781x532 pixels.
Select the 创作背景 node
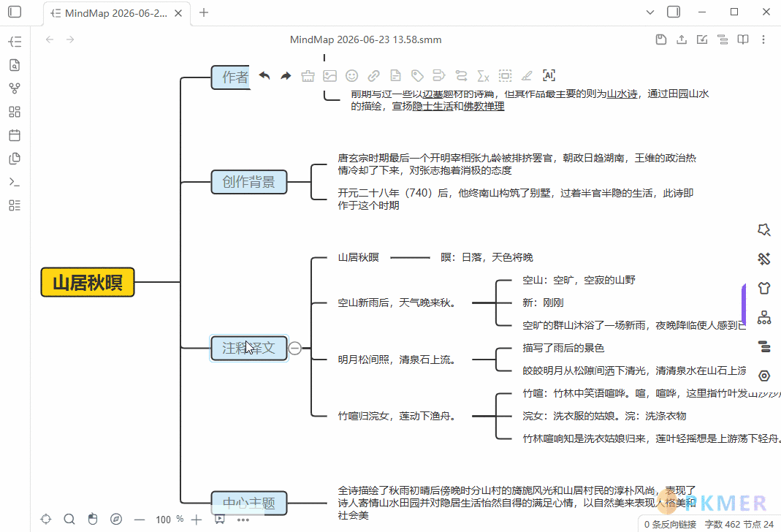[248, 182]
